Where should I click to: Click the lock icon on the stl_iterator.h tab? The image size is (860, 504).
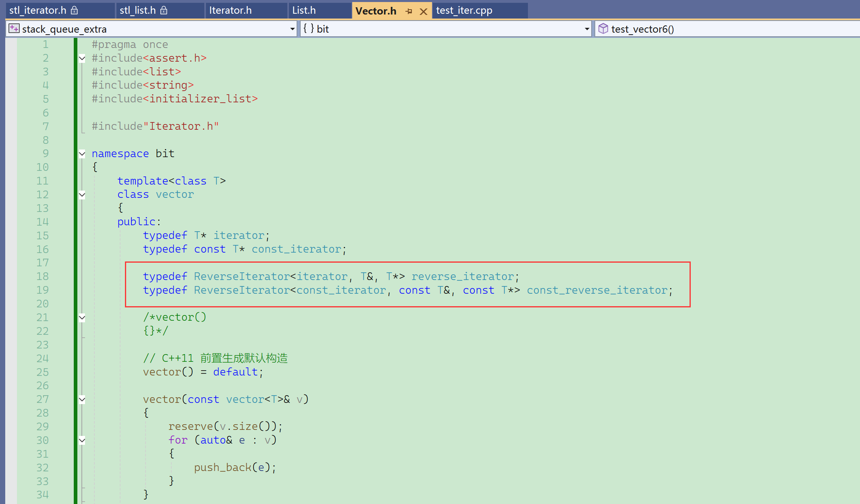74,10
